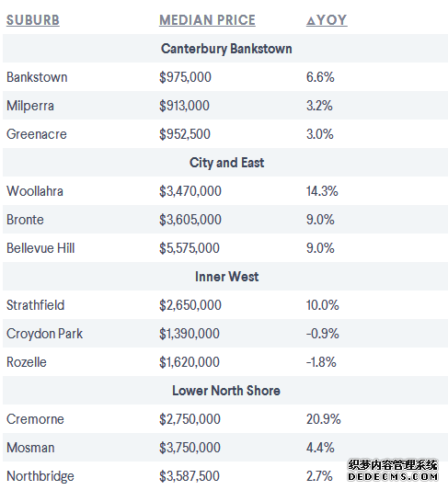Click the DEDECMS.COM watermark logo
This screenshot has height=490, width=448.
[393, 471]
